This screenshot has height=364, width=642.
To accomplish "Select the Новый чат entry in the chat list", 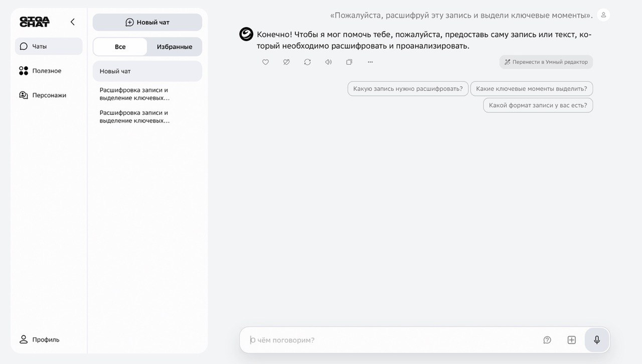I will click(147, 71).
